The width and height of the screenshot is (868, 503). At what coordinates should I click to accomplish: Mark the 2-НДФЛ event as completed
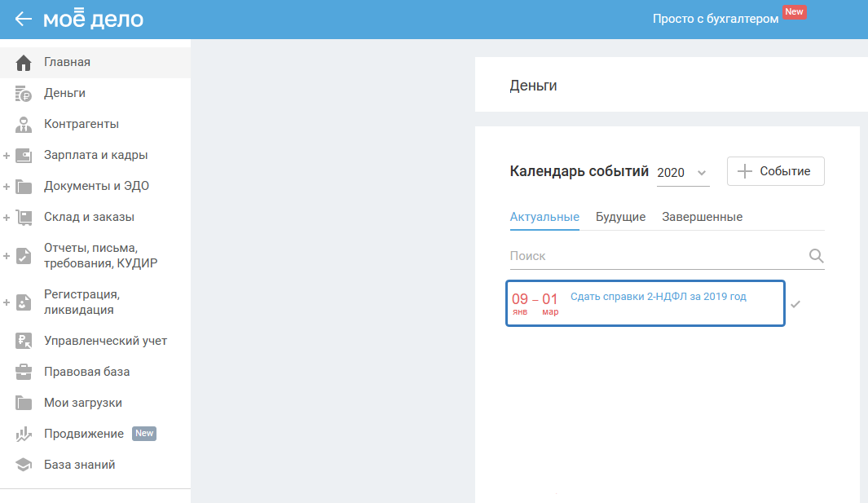[795, 304]
